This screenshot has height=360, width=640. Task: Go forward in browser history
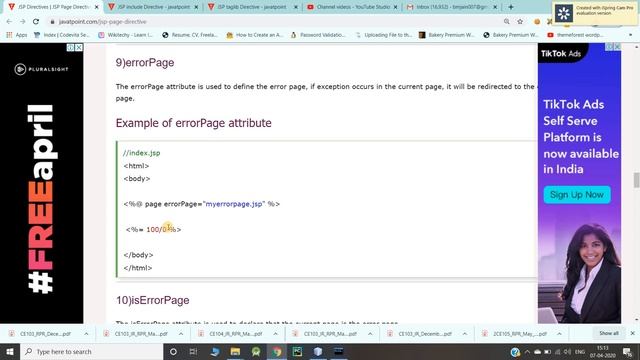22,22
